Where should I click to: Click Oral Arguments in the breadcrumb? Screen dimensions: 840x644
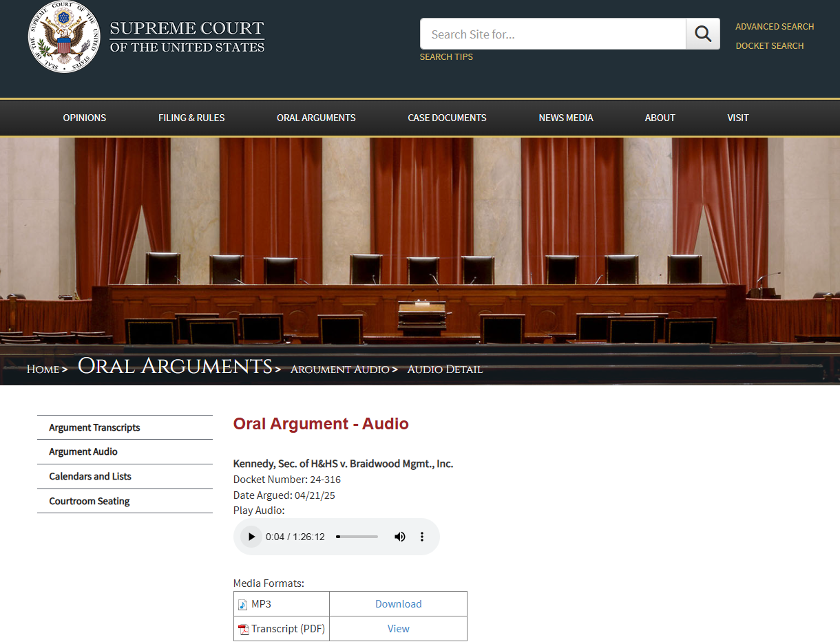[175, 366]
